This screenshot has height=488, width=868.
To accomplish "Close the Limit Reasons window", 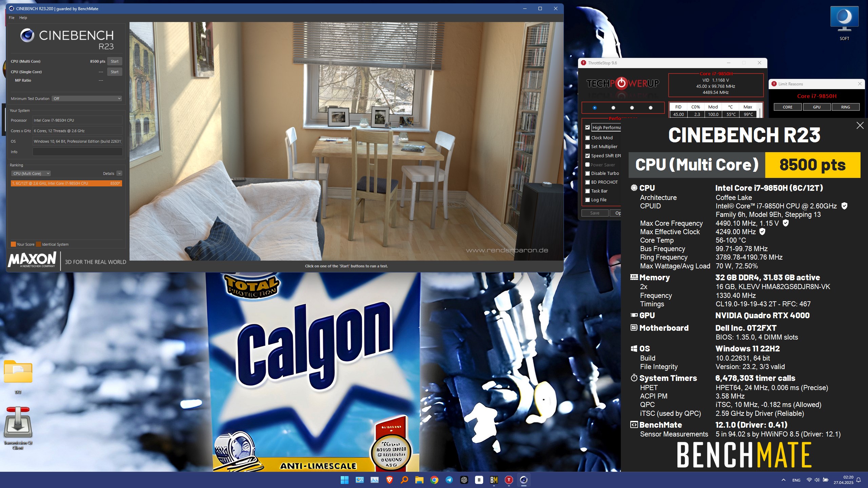I will (860, 84).
